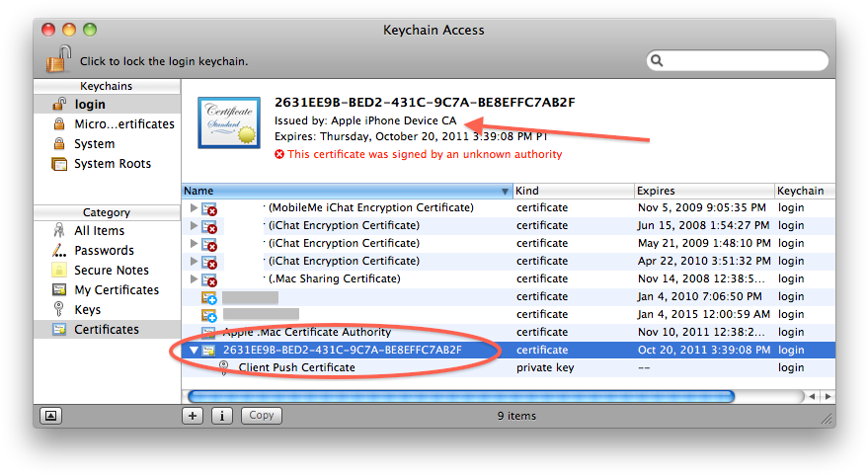Expand the iChat certificate expiring Jun 15, 2008
The image size is (868, 475).
pyautogui.click(x=194, y=225)
